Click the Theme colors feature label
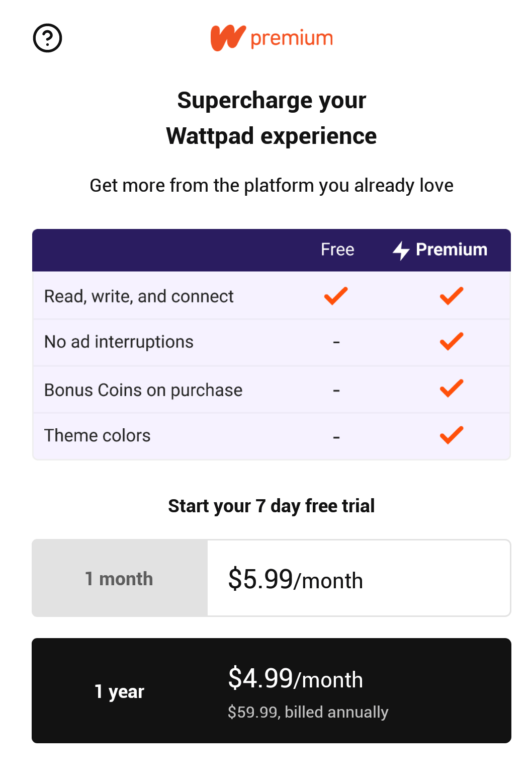532x781 pixels. pyautogui.click(x=98, y=436)
